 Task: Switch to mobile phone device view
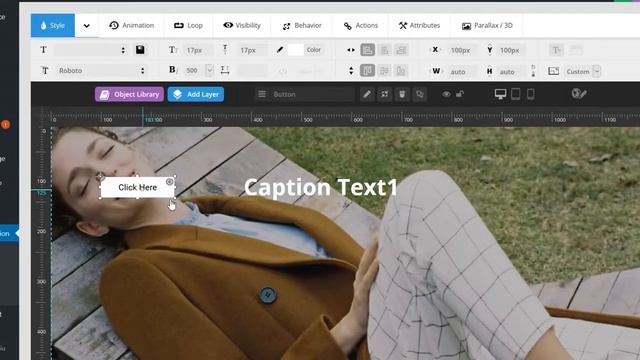[x=530, y=94]
